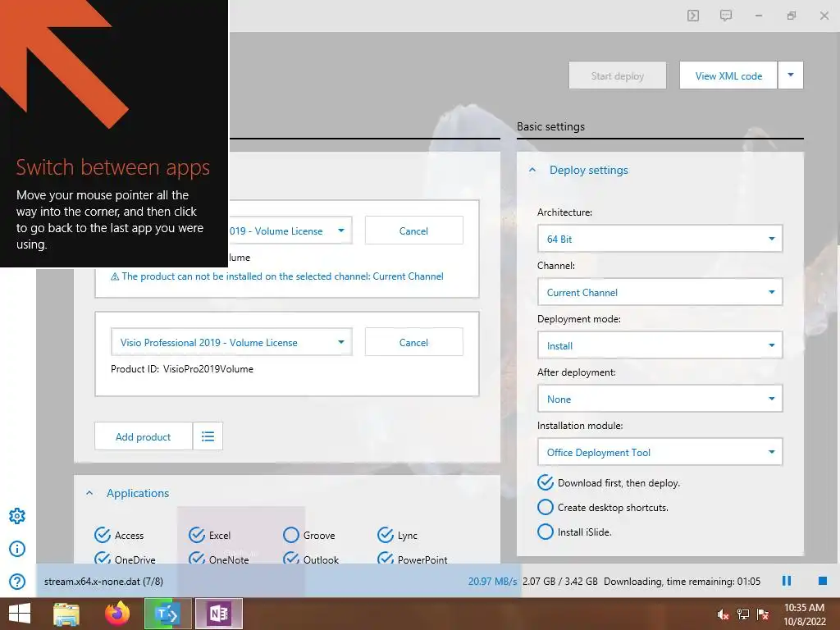The image size is (840, 630).
Task: Open Windows Start button
Action: [x=20, y=614]
